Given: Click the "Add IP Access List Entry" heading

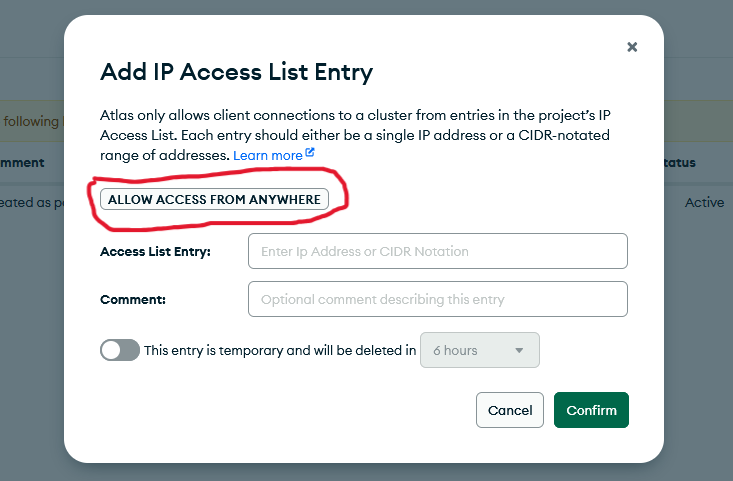Looking at the screenshot, I should tap(236, 72).
